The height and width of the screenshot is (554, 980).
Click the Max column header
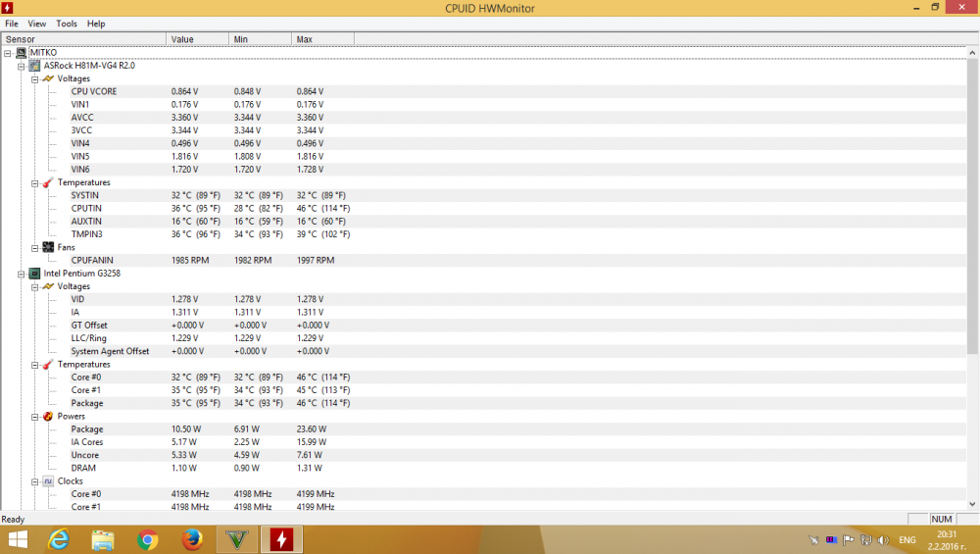[x=322, y=39]
